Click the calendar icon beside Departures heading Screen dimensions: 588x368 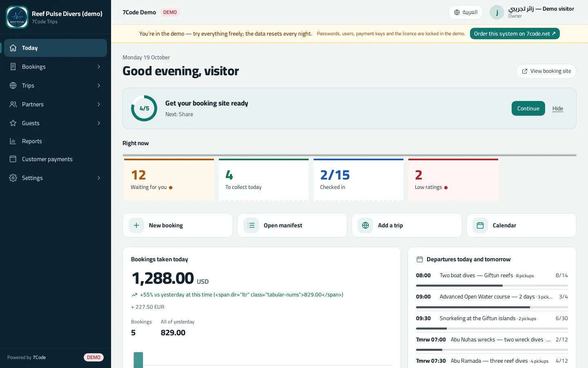[x=419, y=259]
